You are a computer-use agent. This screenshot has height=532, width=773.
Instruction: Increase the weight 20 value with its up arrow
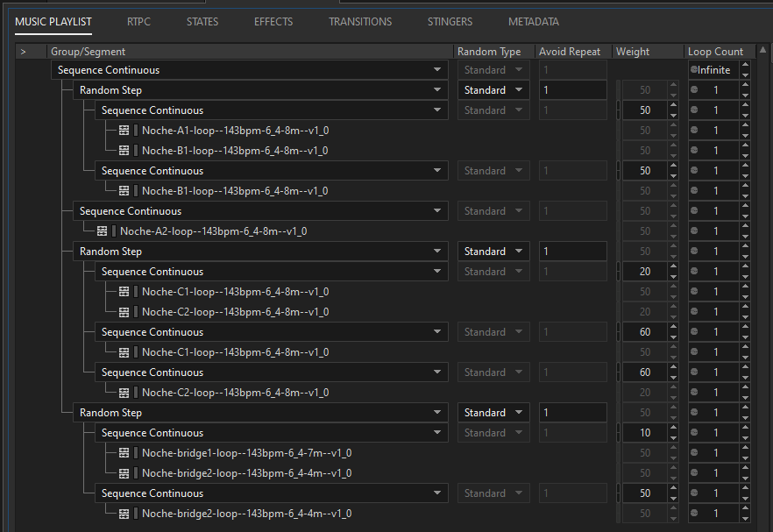tap(673, 266)
